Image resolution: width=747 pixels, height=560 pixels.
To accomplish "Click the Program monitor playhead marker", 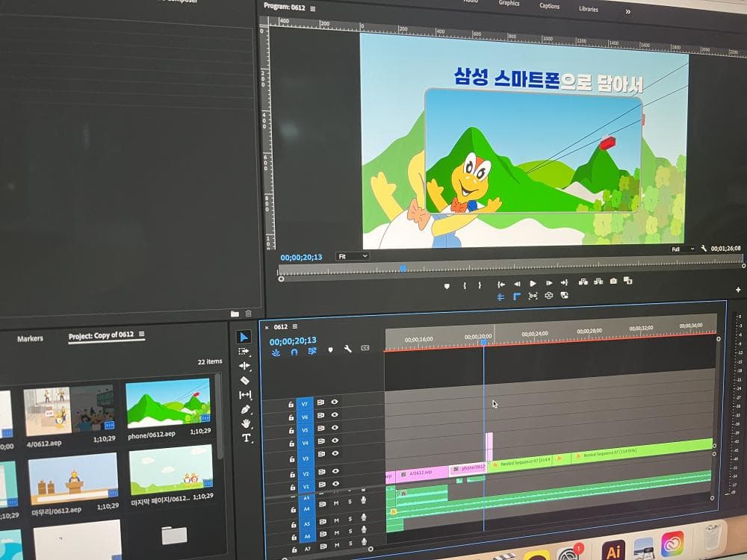I will click(403, 268).
